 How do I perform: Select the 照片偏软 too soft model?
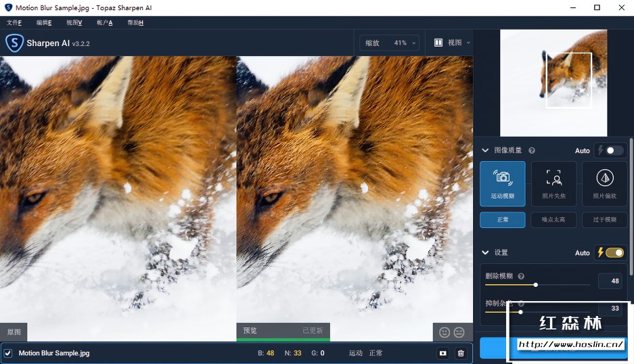click(x=604, y=184)
